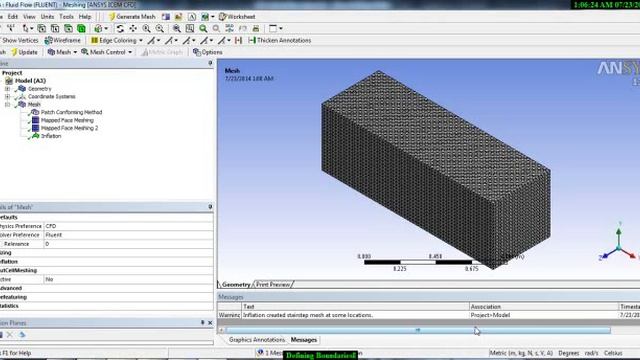Select the Face selection filter icon

[68, 29]
